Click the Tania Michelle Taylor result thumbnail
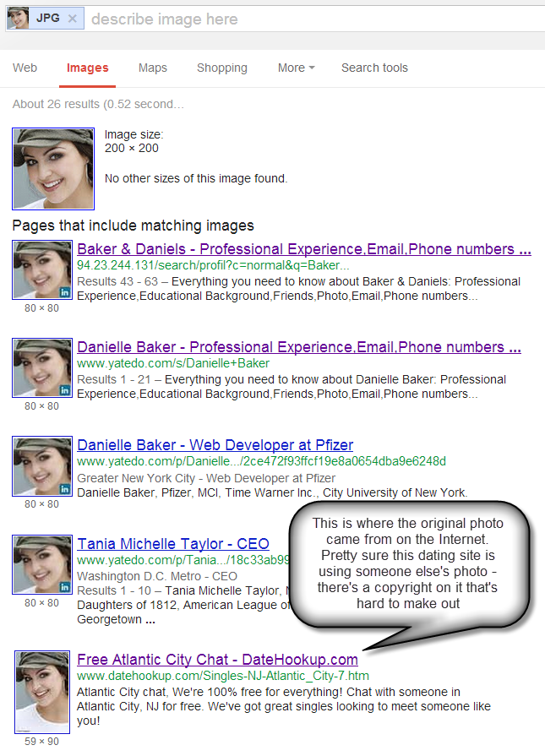Screen dimensions: 545x756 click(x=42, y=564)
